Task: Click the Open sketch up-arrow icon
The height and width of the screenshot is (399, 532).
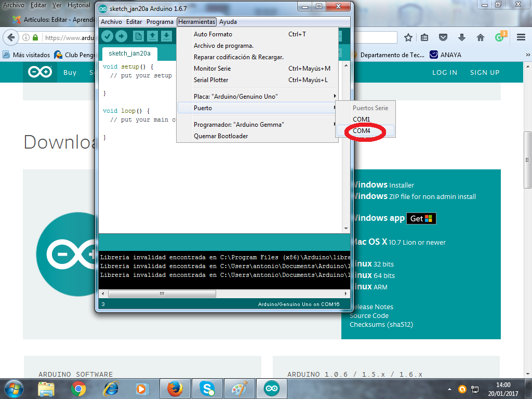Action: pyautogui.click(x=152, y=36)
